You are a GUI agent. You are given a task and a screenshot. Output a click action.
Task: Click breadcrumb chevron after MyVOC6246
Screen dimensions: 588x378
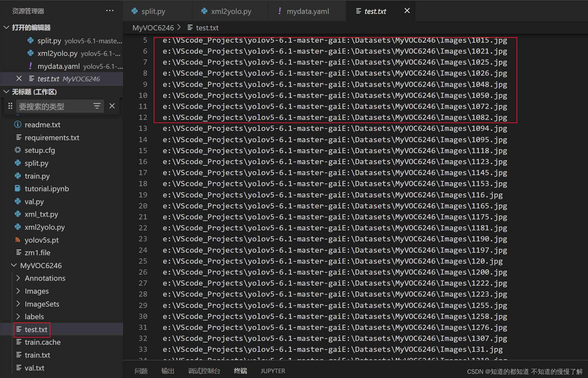pyautogui.click(x=179, y=27)
